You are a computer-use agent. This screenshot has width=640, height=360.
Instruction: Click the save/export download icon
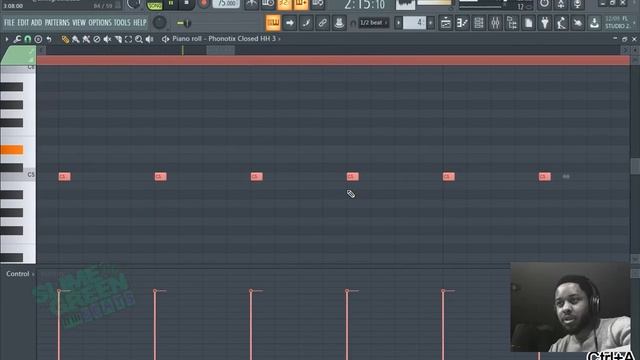(x=594, y=23)
